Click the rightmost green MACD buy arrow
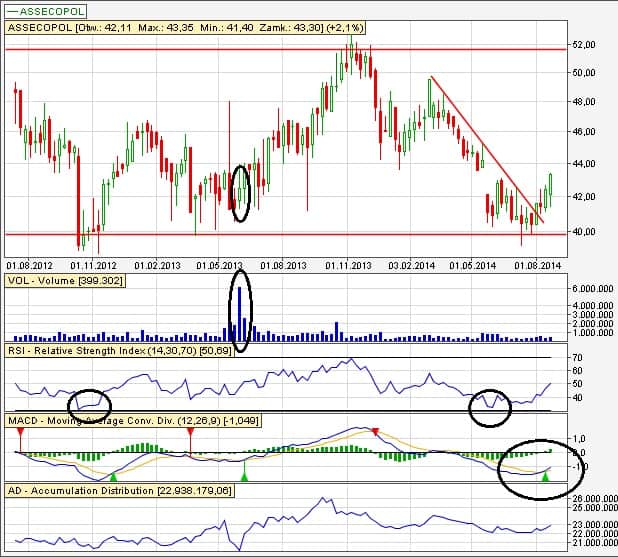This screenshot has width=618, height=557. (544, 478)
